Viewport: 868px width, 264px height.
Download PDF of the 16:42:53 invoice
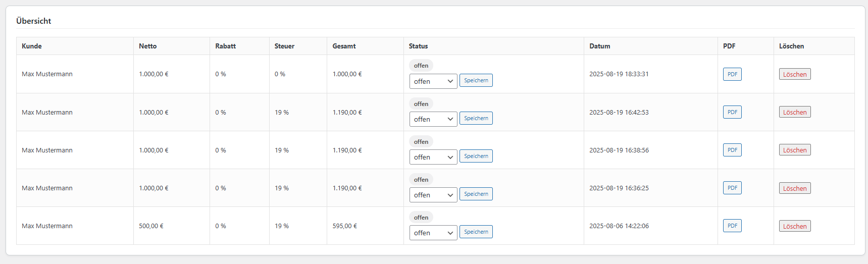pyautogui.click(x=732, y=112)
